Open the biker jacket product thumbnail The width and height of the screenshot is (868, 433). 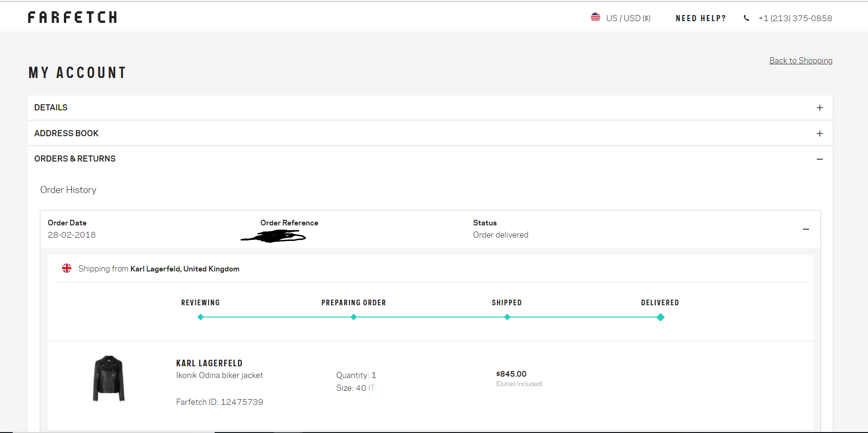(108, 379)
